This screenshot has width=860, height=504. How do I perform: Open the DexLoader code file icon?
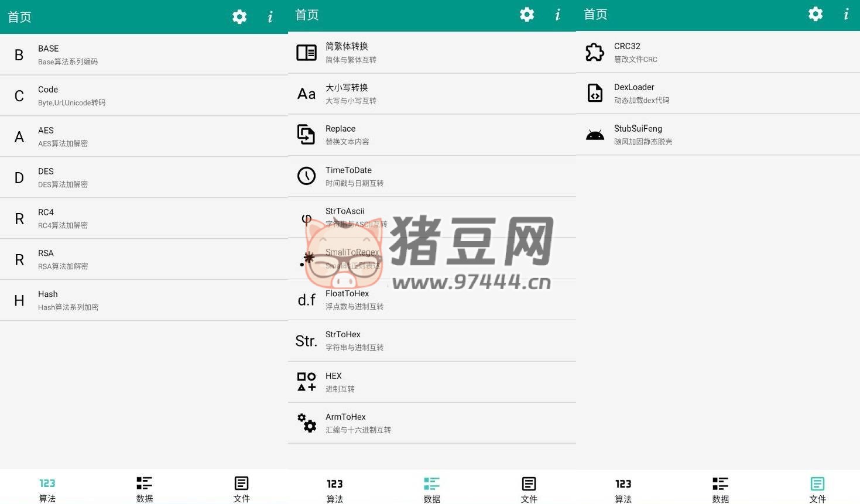(595, 93)
